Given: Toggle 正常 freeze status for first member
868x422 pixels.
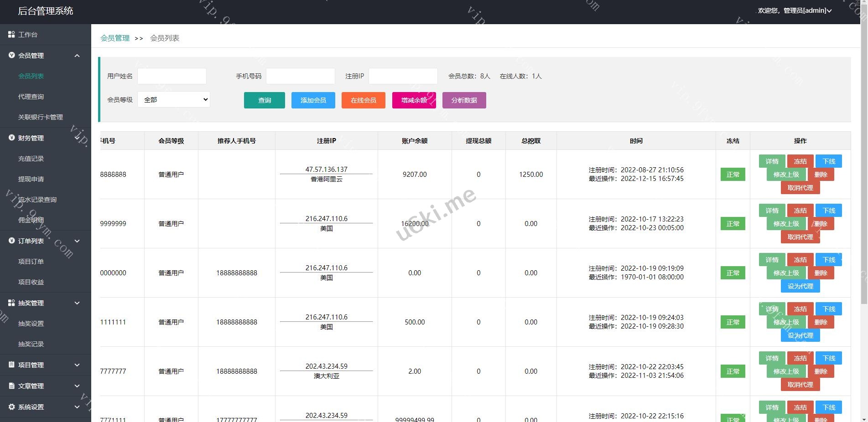Looking at the screenshot, I should click(733, 175).
